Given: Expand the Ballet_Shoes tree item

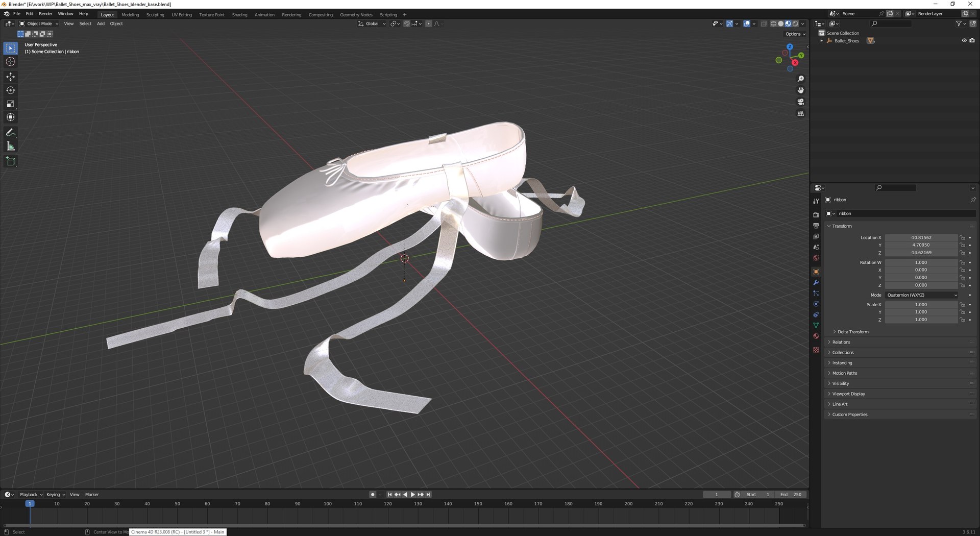Looking at the screenshot, I should 822,41.
